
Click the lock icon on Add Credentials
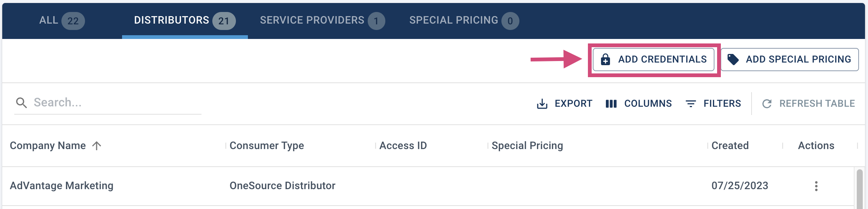606,59
